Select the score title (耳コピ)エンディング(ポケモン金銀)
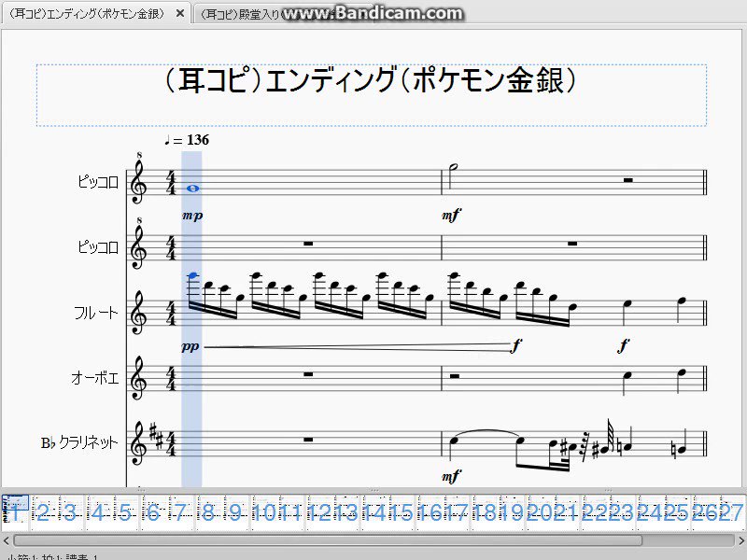The height and width of the screenshot is (560, 747). (371, 80)
